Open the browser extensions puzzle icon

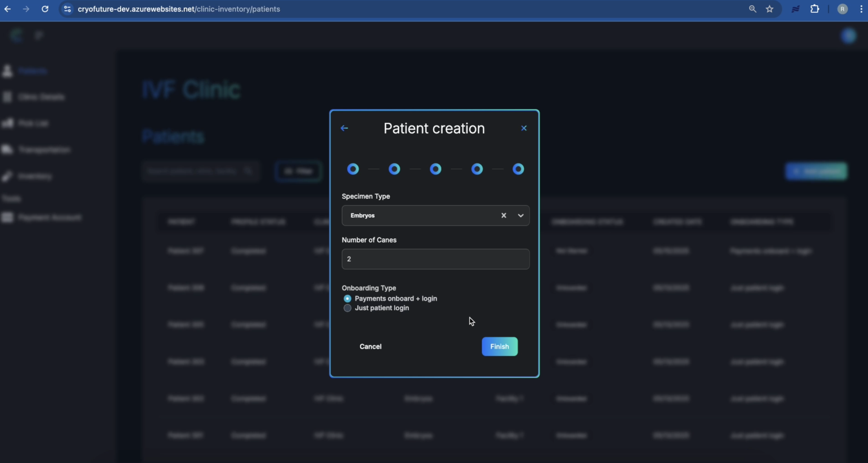point(814,9)
